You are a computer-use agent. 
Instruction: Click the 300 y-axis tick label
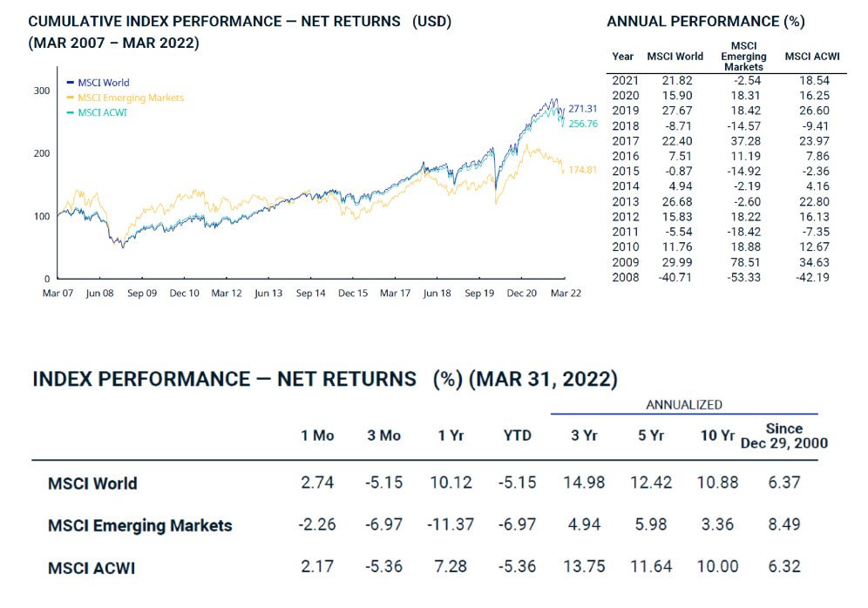41,91
